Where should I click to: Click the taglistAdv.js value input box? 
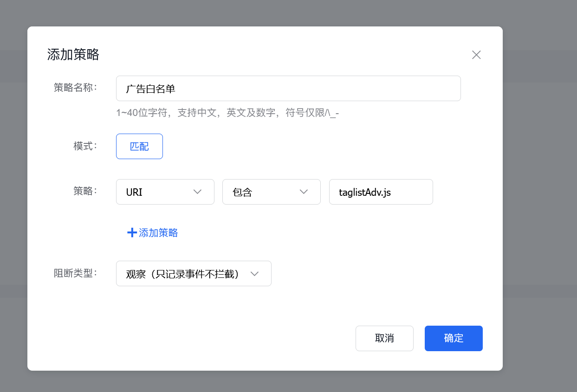(381, 192)
